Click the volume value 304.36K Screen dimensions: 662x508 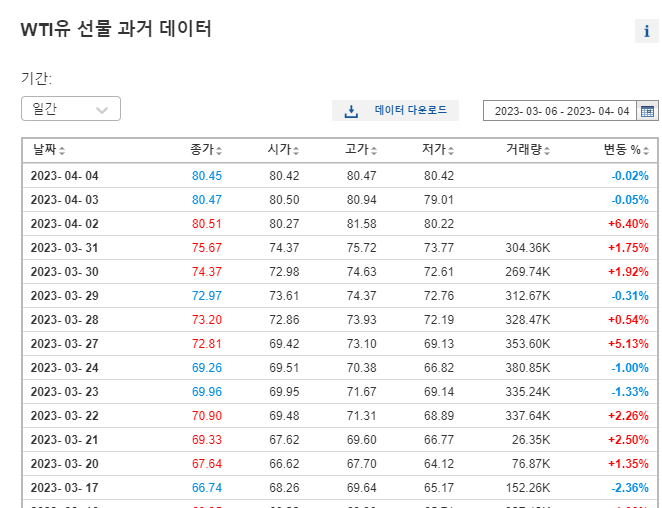(x=528, y=248)
